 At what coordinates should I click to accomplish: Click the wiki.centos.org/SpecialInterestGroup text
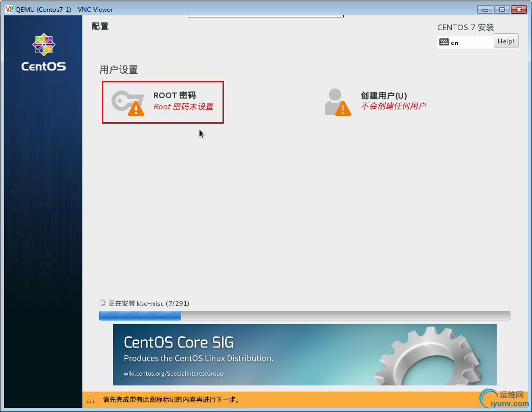pos(173,373)
